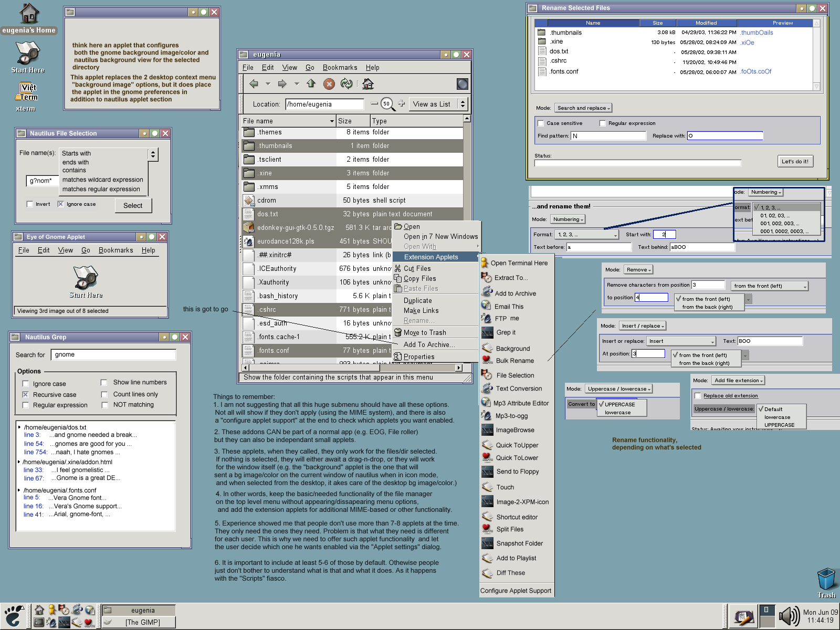Click the Home icon in Nautilus toolbar
The height and width of the screenshot is (630, 840).
[368, 83]
